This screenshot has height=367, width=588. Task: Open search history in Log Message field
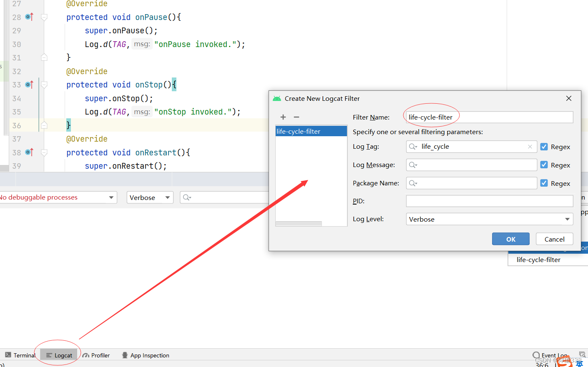tap(413, 165)
